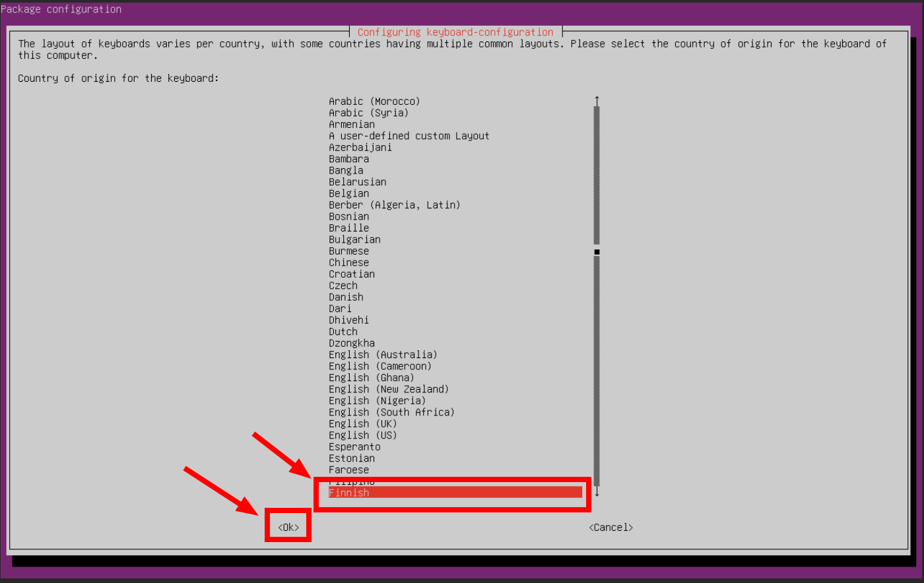Image resolution: width=924 pixels, height=583 pixels.
Task: Choose English (Australia) layout
Action: (x=383, y=355)
